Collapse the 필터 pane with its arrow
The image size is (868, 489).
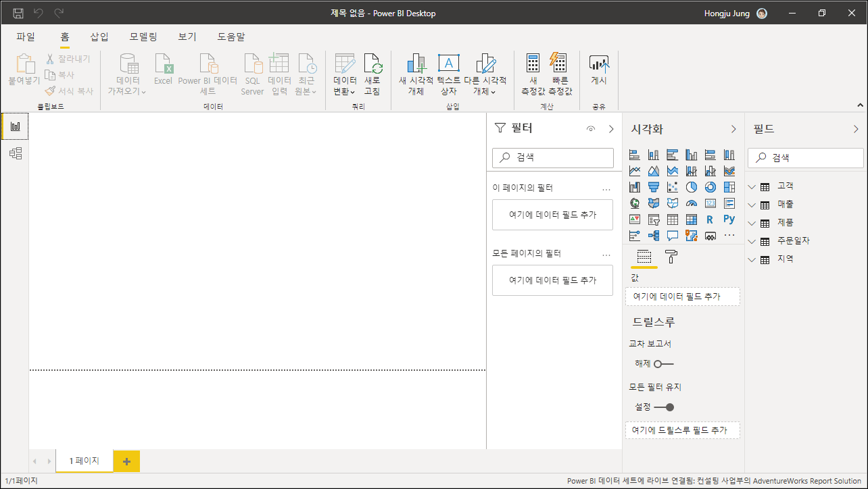pos(611,128)
